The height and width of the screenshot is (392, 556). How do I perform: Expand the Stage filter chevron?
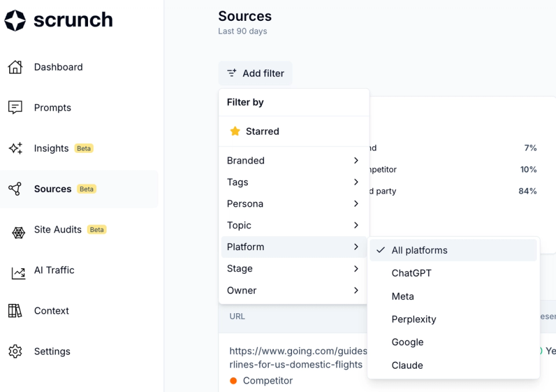click(356, 269)
